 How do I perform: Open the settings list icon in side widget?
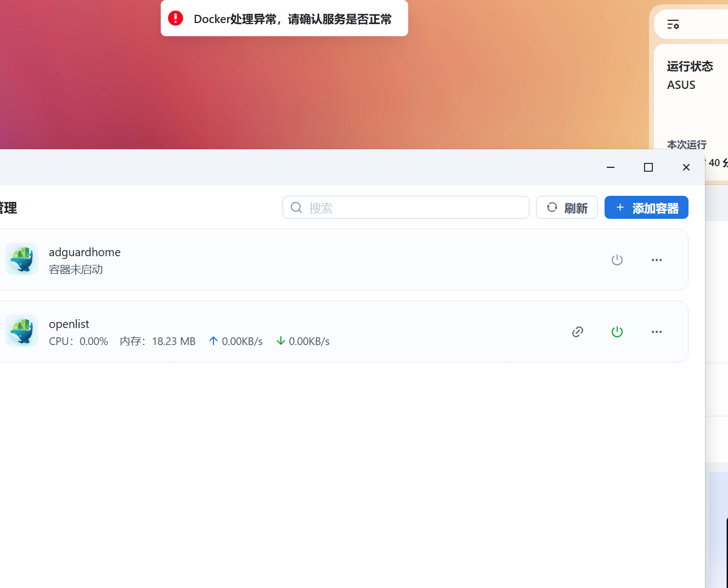[x=673, y=25]
